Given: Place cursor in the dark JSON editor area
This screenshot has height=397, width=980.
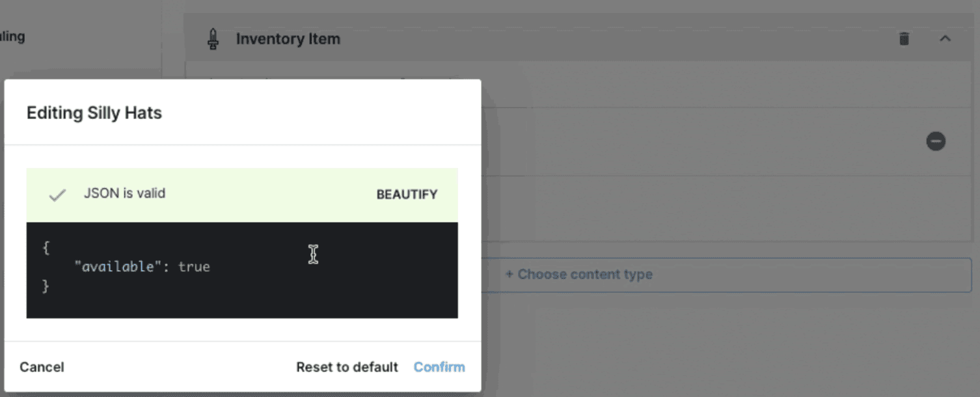Looking at the screenshot, I should coord(242,270).
